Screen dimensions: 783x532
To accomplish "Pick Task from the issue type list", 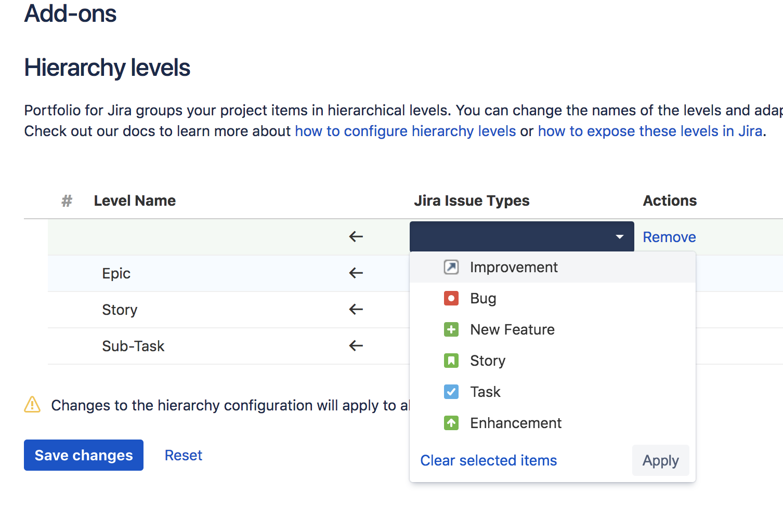I will pos(553,392).
